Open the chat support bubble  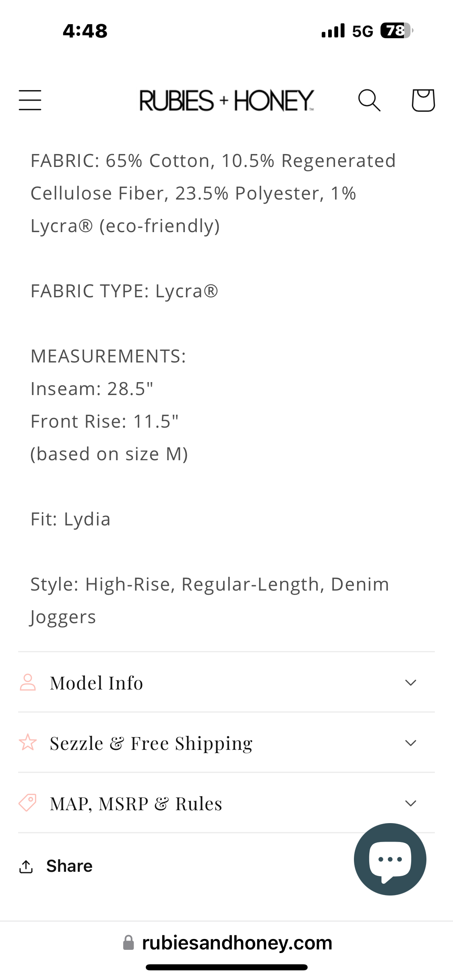(390, 859)
